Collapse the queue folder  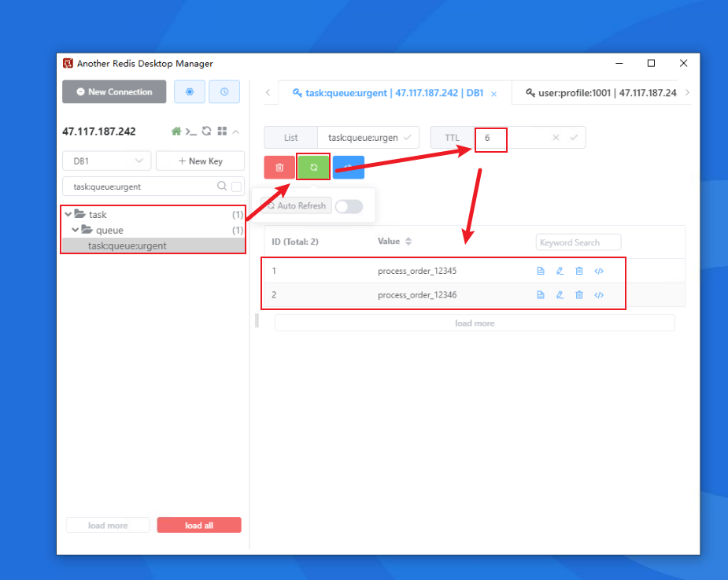(x=76, y=230)
